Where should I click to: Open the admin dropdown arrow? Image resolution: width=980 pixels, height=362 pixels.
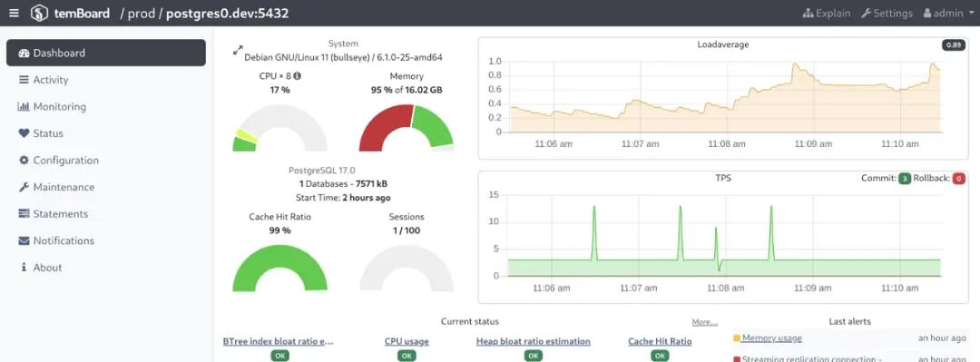pos(971,13)
